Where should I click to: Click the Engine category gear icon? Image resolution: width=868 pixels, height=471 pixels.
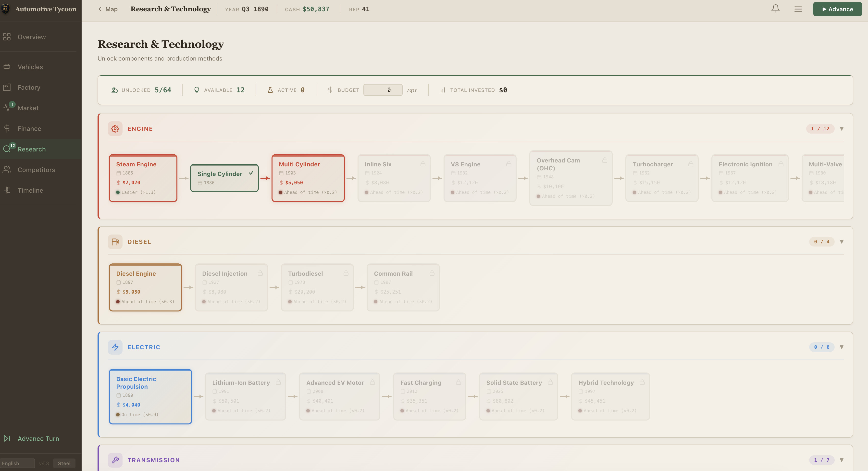click(115, 129)
